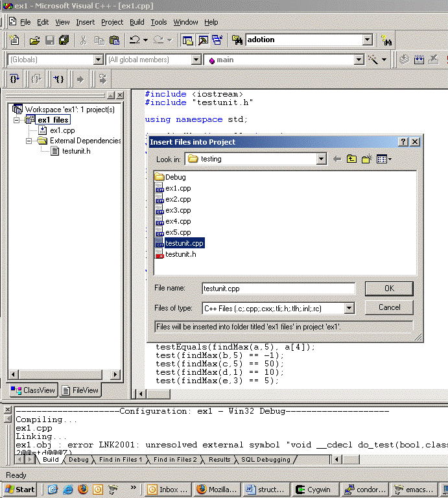
Task: Launch Internet Explorer from quick launch
Action: [67, 489]
